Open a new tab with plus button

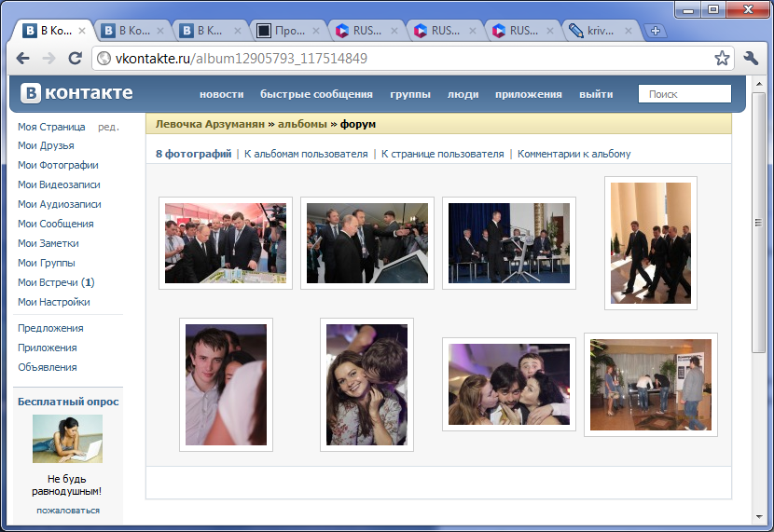pyautogui.click(x=656, y=31)
